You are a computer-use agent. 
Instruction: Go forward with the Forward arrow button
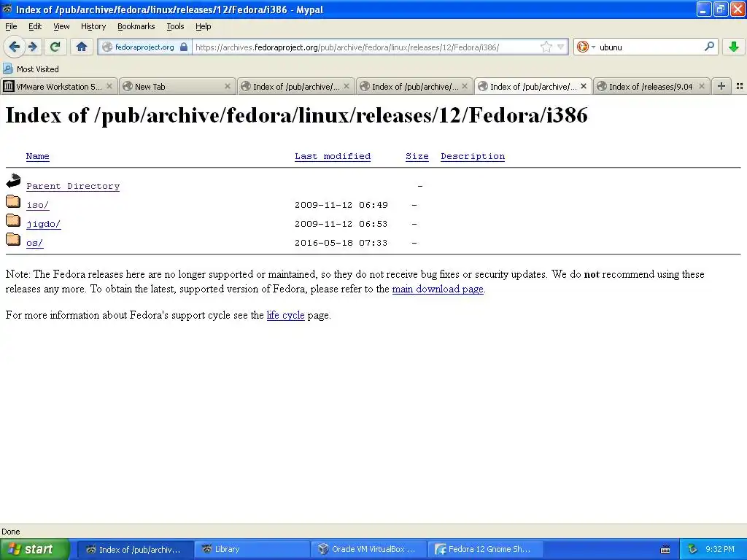coord(33,47)
